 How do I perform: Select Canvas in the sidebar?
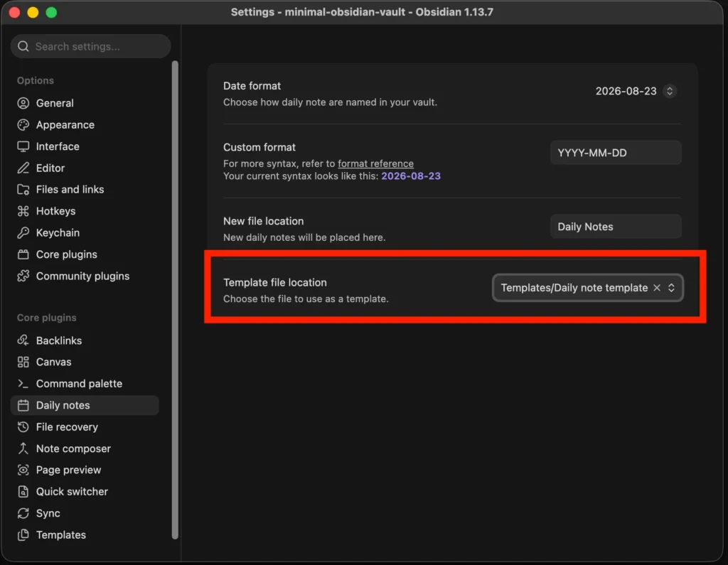85,362
